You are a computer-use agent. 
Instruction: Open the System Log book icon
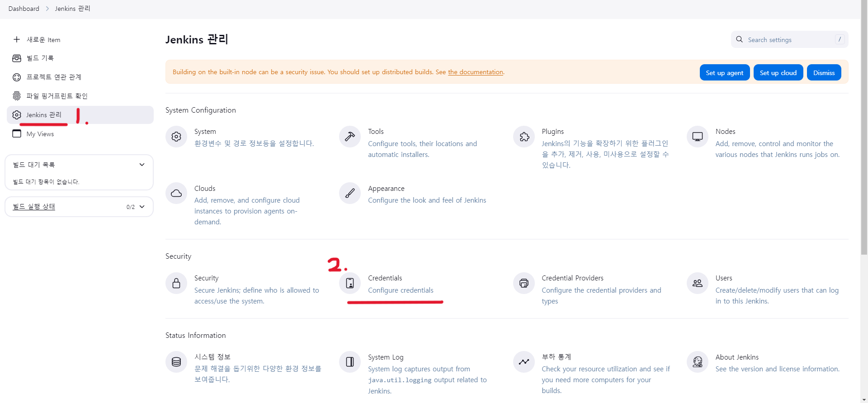[350, 362]
